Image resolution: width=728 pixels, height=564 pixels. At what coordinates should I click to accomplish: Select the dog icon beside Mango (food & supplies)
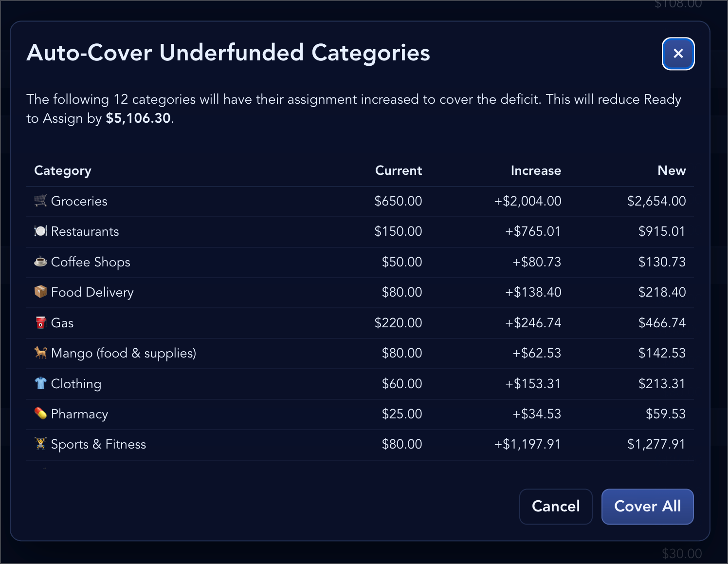(x=41, y=353)
